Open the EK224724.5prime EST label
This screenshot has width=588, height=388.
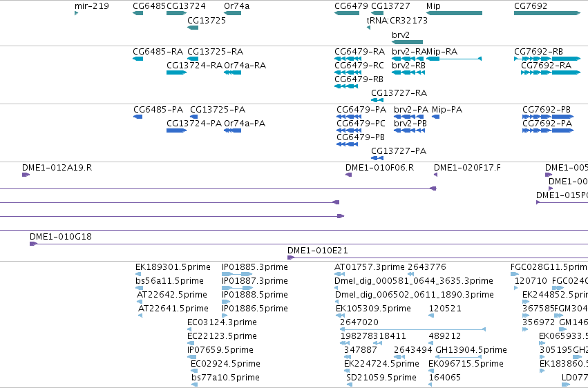coord(381,364)
